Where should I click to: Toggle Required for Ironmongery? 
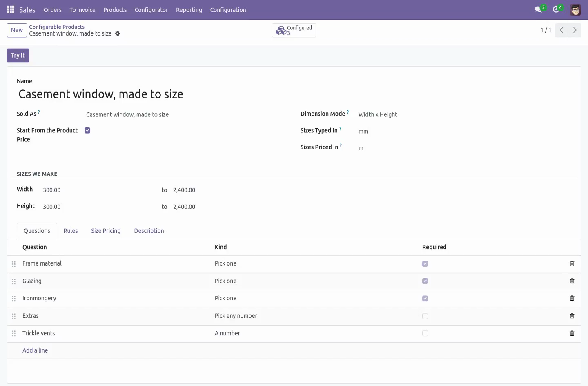(x=425, y=299)
